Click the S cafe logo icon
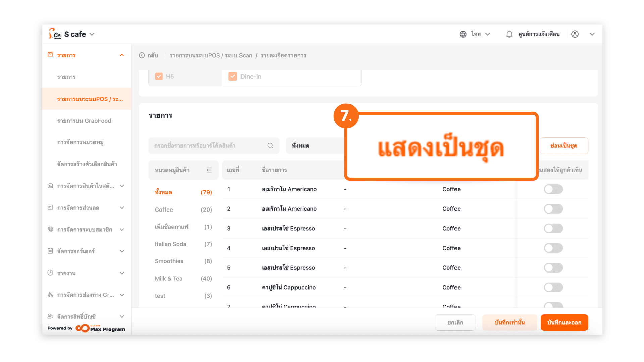 pos(55,34)
